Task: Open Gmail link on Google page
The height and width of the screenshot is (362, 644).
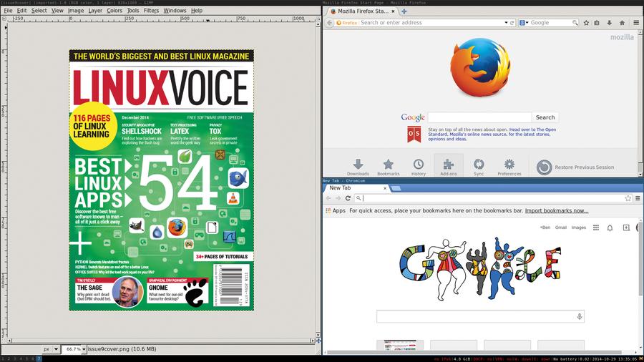Action: [560, 228]
